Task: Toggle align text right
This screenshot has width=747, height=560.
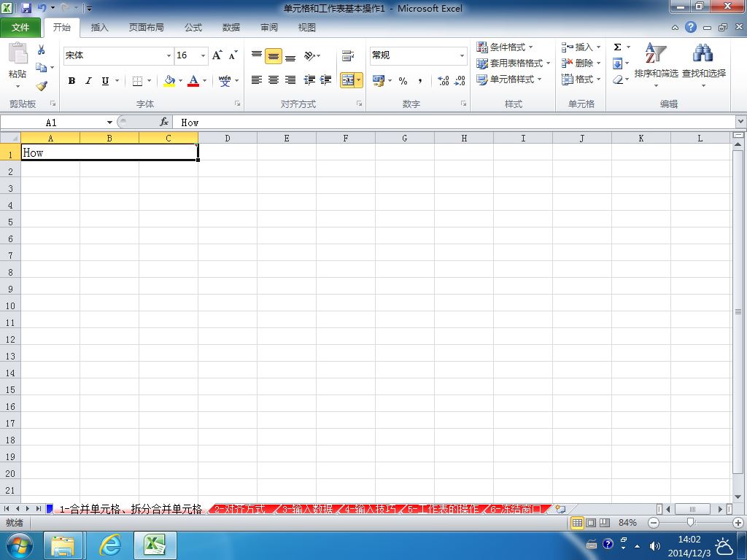Action: tap(290, 80)
